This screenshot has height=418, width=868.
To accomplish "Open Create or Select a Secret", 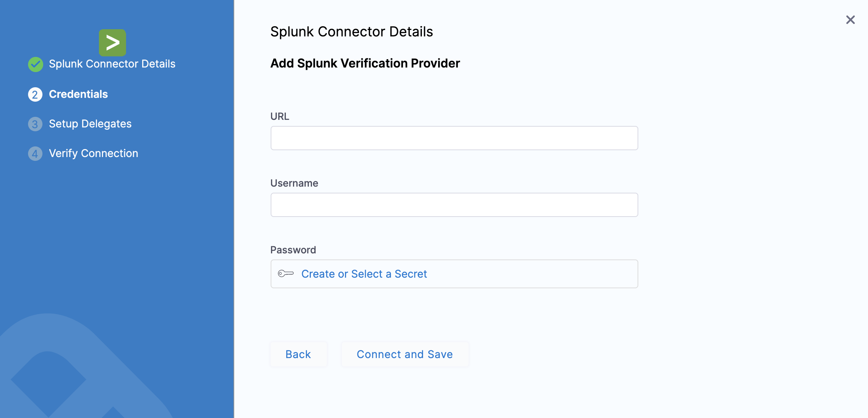I will 364,274.
